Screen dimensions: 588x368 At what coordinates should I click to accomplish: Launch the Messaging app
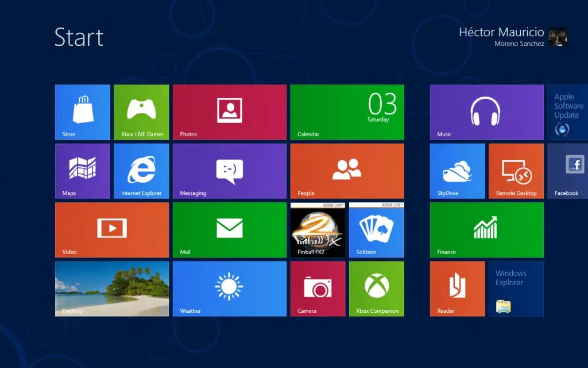pos(229,170)
